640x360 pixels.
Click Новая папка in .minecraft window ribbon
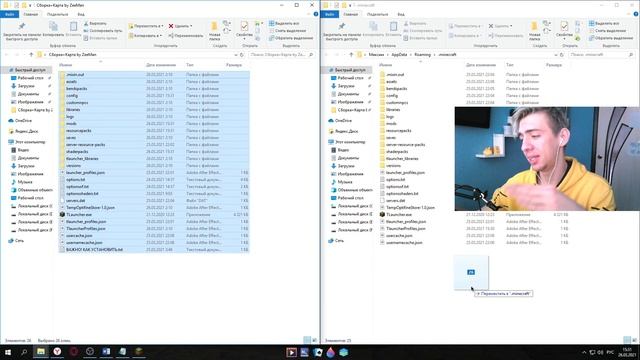[x=534, y=31]
